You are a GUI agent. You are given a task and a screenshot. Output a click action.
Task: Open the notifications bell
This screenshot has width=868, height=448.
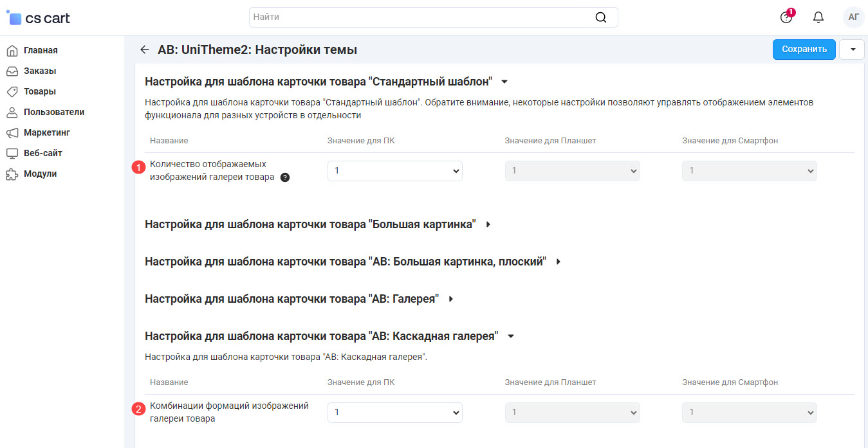818,17
